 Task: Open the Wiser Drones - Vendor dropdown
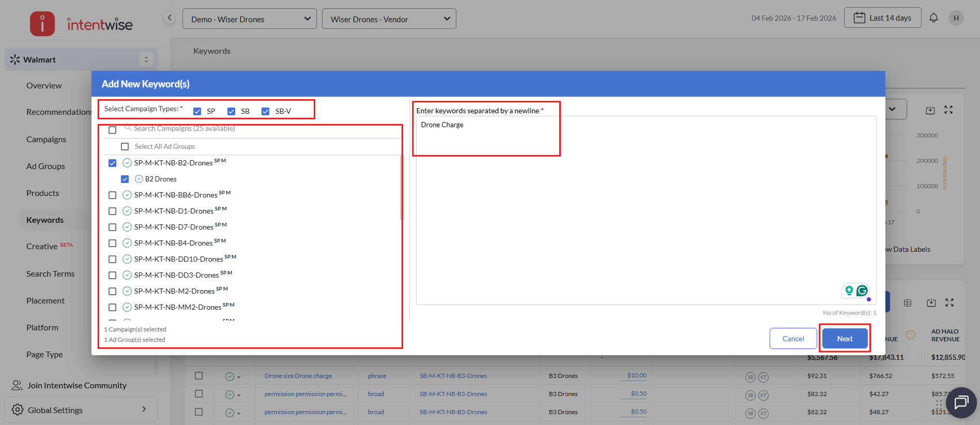click(x=389, y=19)
